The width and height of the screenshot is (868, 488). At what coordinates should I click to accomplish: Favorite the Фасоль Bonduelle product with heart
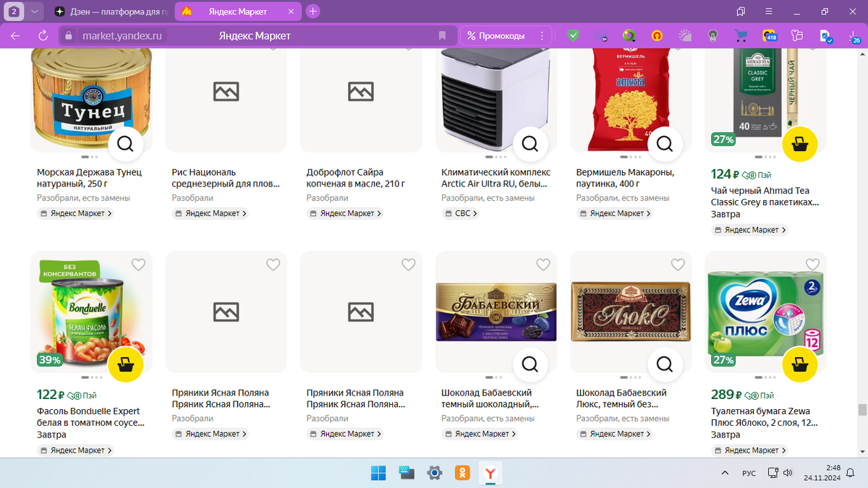point(138,265)
